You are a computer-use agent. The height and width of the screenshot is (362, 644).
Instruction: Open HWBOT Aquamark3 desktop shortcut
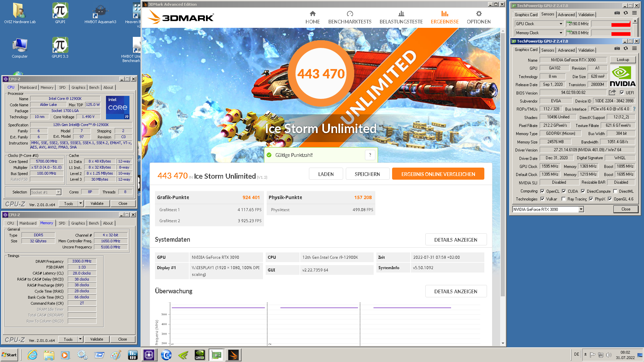click(100, 13)
